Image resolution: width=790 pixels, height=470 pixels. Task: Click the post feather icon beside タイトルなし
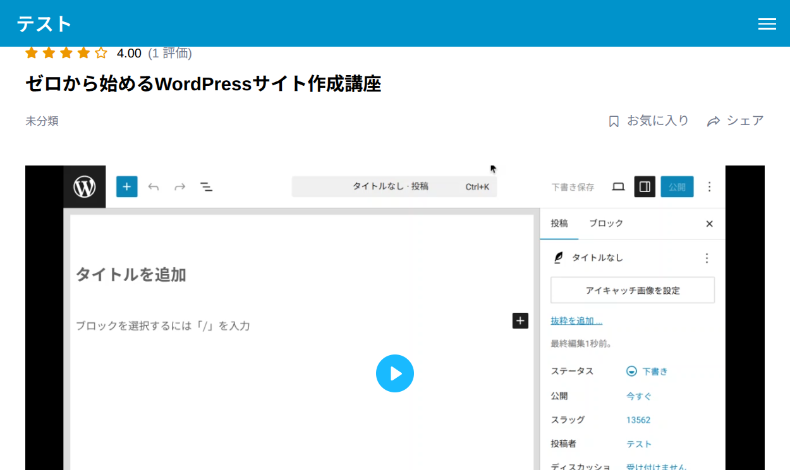point(558,258)
